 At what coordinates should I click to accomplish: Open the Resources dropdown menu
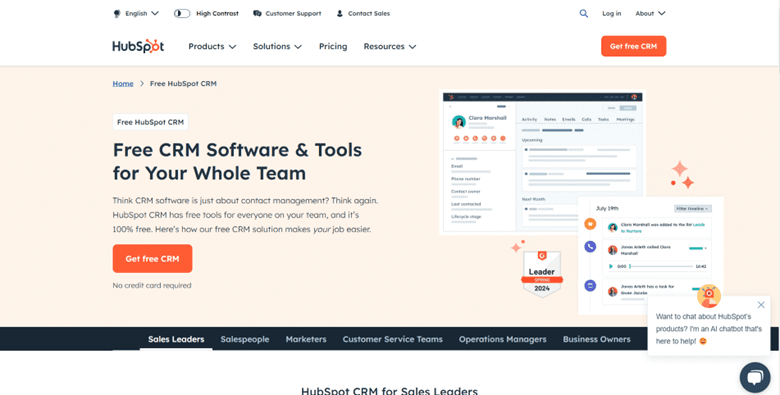pos(390,46)
